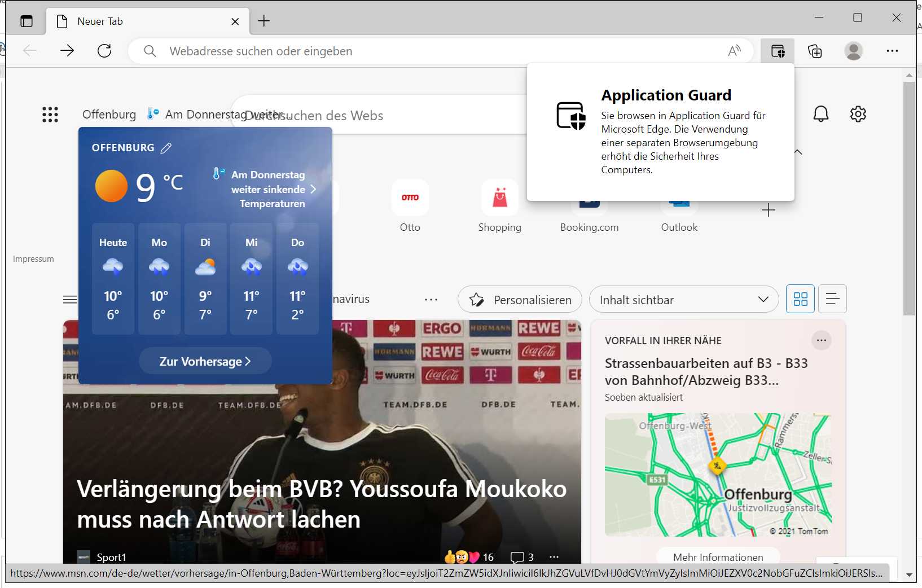This screenshot has width=922, height=588.
Task: Open the Collections icon in the toolbar
Action: pos(815,51)
